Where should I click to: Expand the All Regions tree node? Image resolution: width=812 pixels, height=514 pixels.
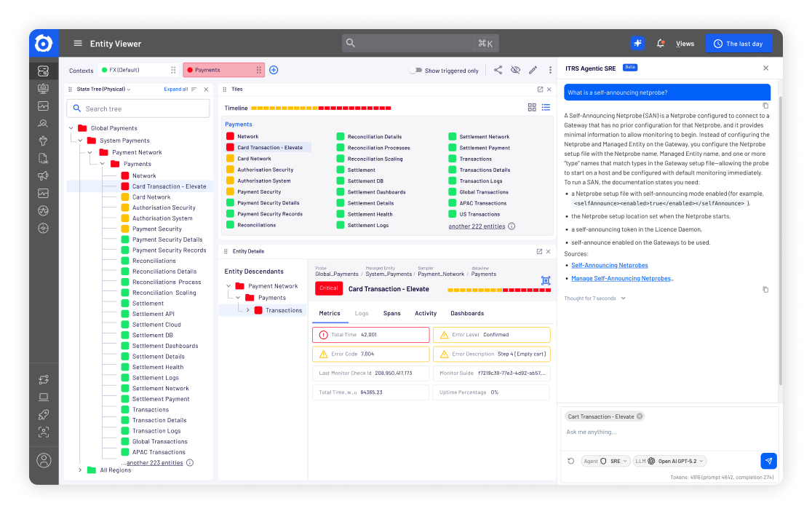80,470
